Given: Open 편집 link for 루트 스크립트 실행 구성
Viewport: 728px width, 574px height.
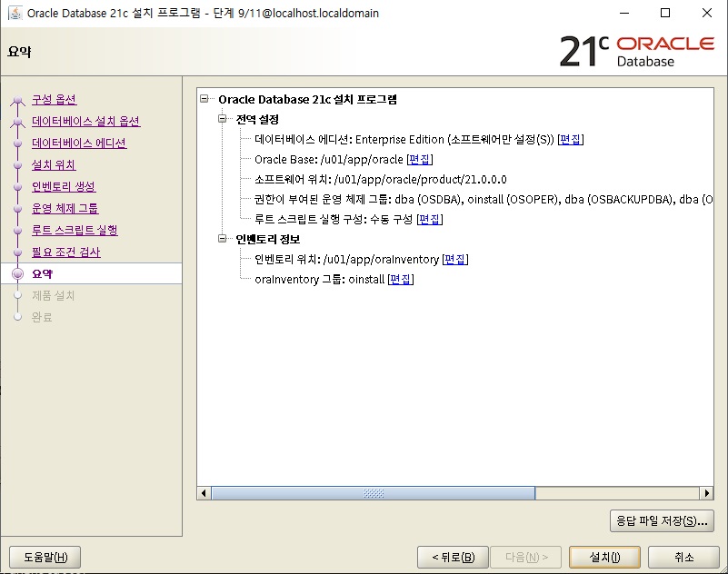Looking at the screenshot, I should click(x=430, y=219).
